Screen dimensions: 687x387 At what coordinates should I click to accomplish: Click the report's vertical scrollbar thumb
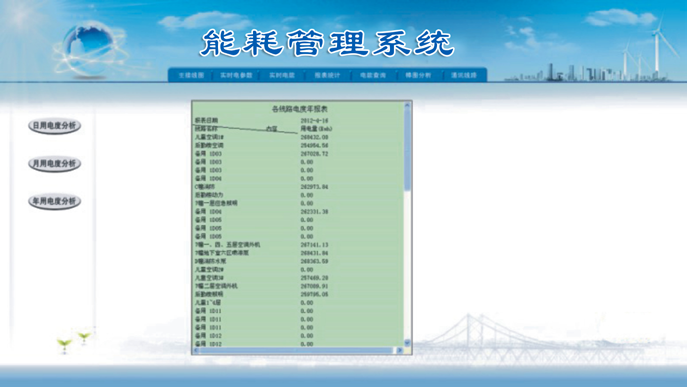pos(407,149)
